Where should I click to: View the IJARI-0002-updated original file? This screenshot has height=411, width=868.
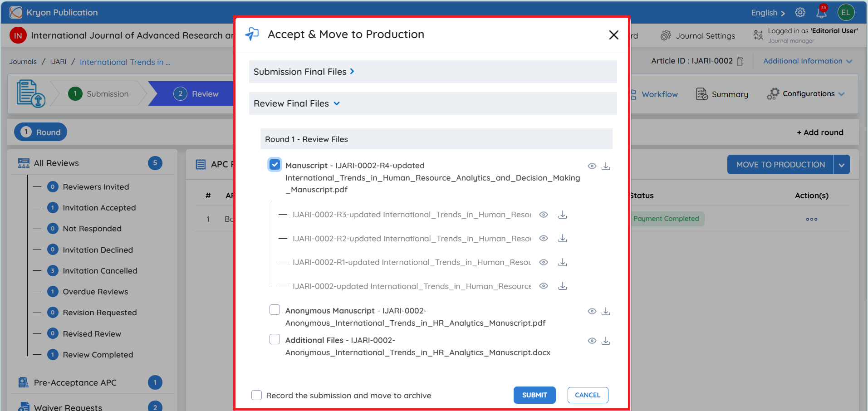point(544,286)
